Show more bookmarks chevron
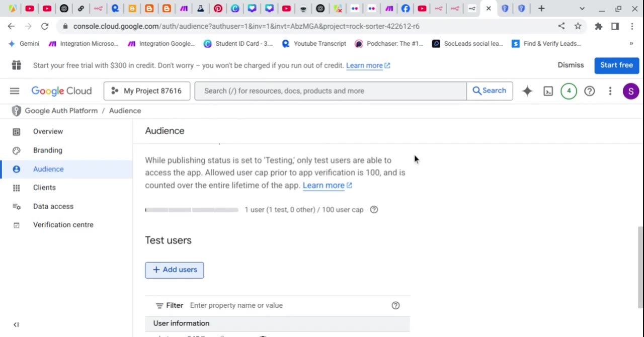 pos(631,44)
